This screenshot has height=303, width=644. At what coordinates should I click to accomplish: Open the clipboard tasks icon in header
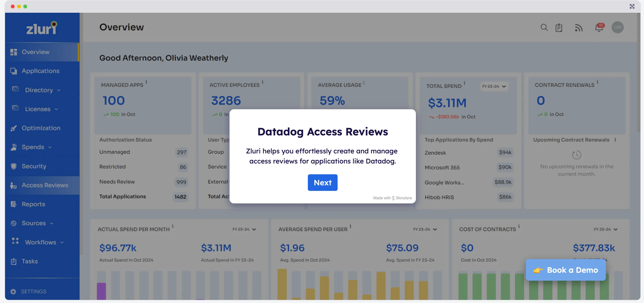click(x=559, y=28)
